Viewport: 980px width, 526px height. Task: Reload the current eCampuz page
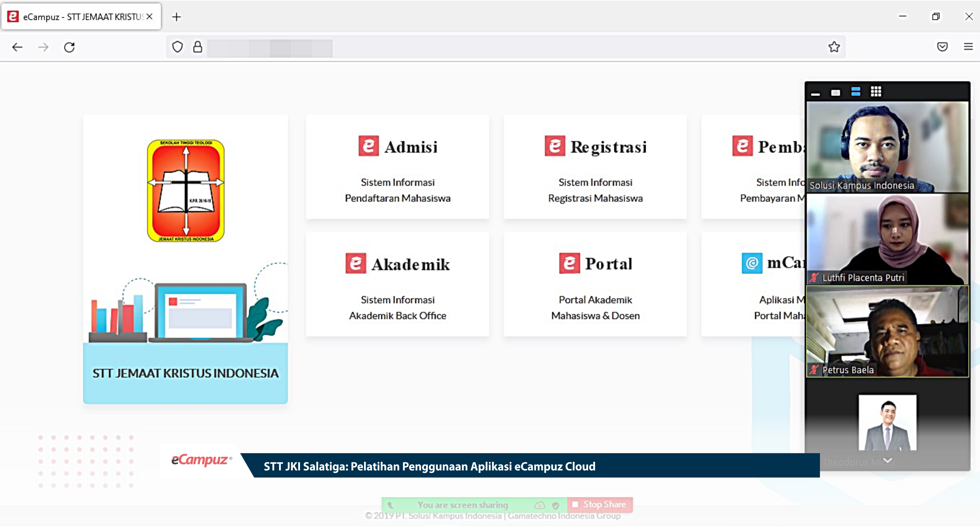click(x=69, y=47)
